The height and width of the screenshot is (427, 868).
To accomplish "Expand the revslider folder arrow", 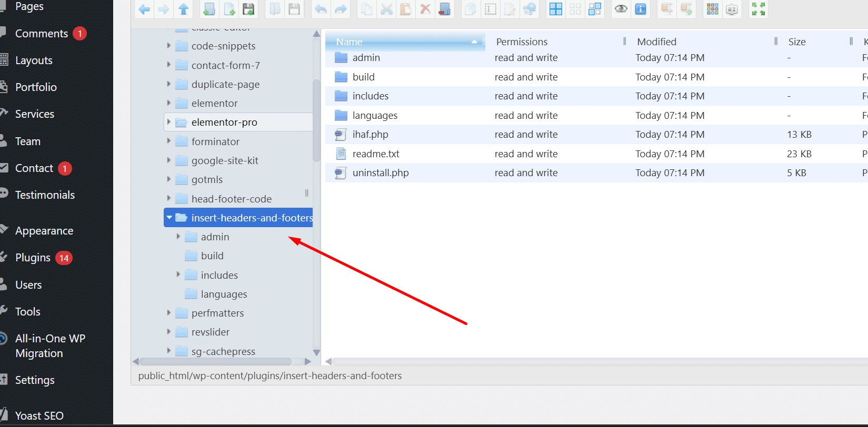I will pos(169,332).
